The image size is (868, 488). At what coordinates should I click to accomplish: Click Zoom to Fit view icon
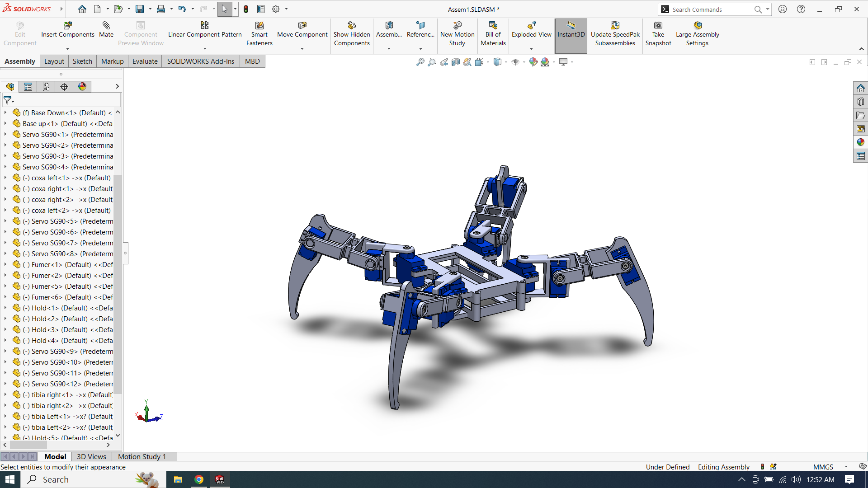[x=420, y=62]
